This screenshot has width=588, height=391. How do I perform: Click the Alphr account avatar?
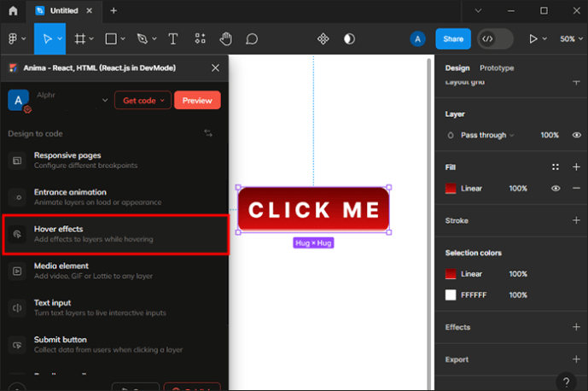click(x=19, y=100)
